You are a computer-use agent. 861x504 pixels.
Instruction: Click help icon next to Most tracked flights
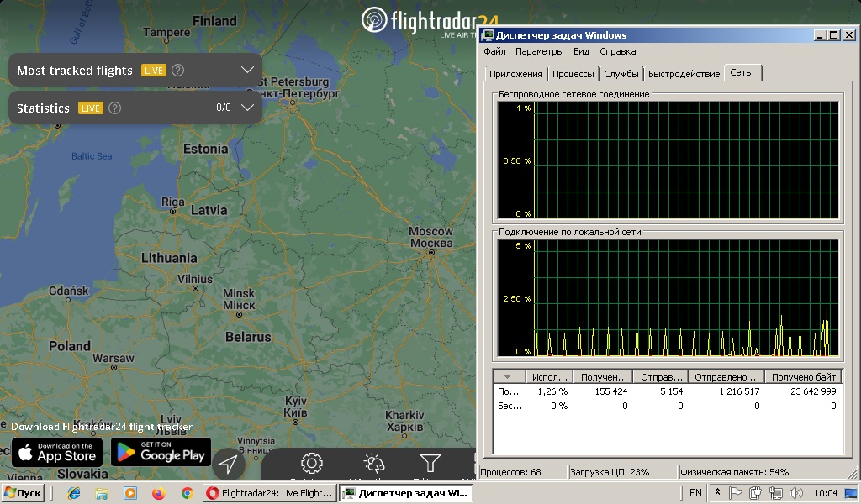177,71
